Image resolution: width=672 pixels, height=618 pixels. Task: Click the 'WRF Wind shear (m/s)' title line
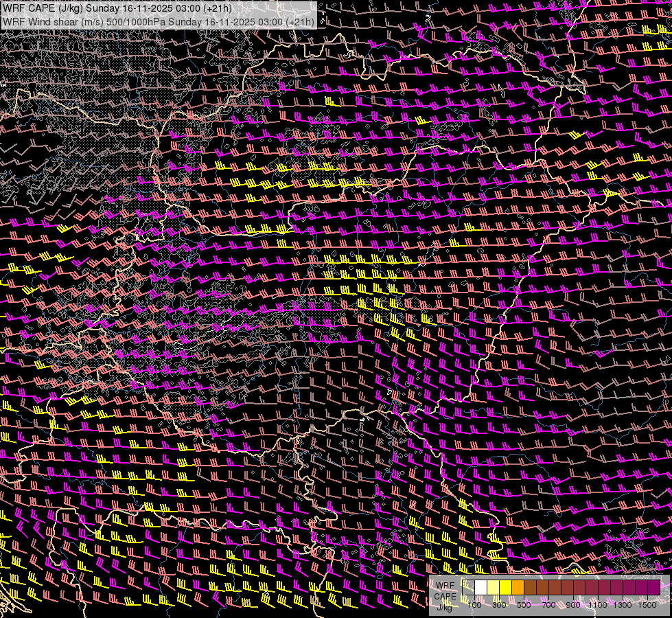tap(158, 21)
